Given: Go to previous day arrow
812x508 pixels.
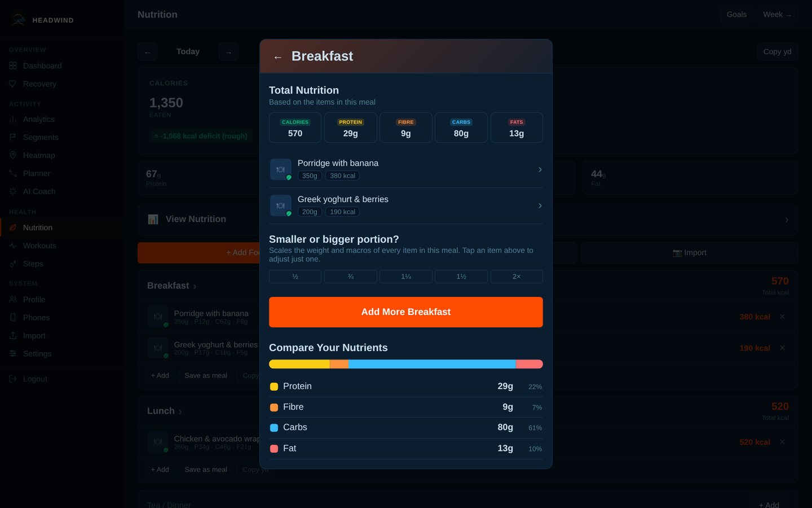Looking at the screenshot, I should pyautogui.click(x=147, y=52).
